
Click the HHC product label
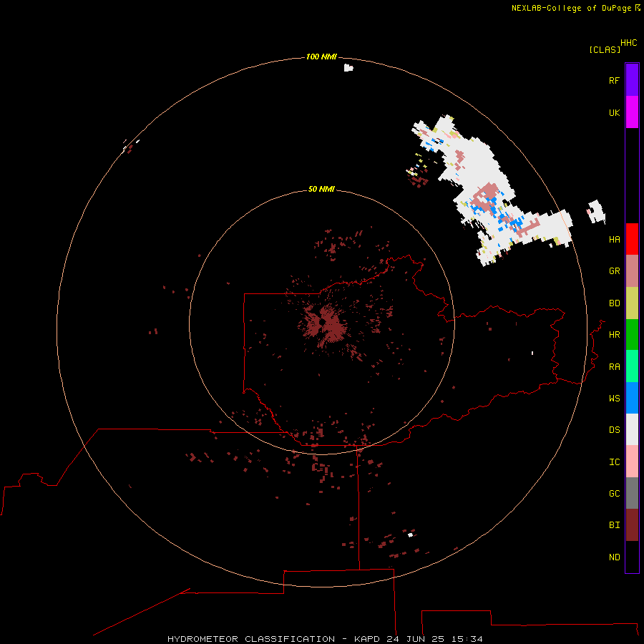point(629,43)
